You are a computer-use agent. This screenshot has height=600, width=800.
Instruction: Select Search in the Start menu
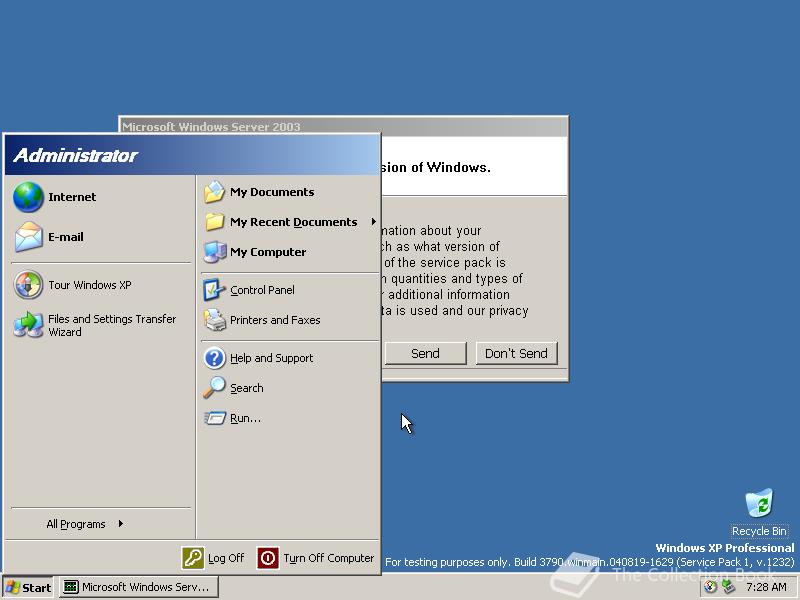pos(289,388)
